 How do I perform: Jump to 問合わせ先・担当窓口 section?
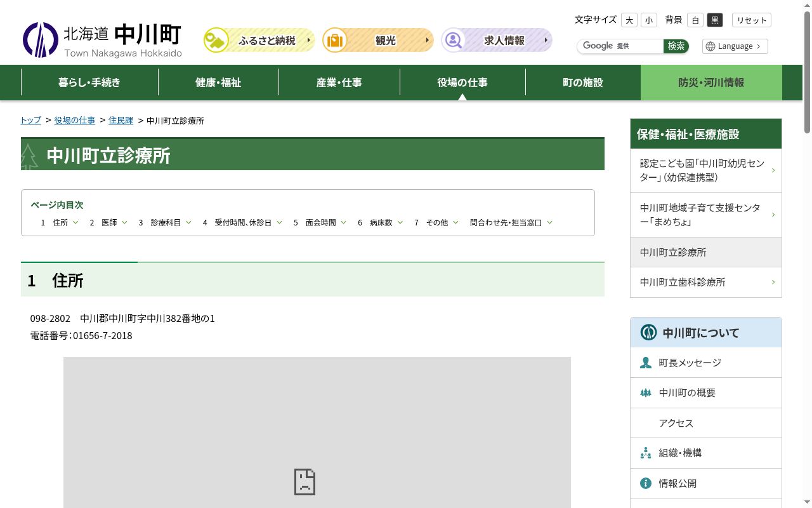pos(511,222)
